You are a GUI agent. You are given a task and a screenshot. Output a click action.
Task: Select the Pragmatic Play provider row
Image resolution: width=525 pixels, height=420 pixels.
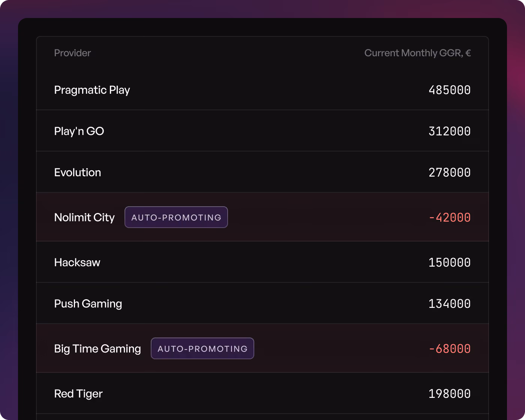coord(262,90)
